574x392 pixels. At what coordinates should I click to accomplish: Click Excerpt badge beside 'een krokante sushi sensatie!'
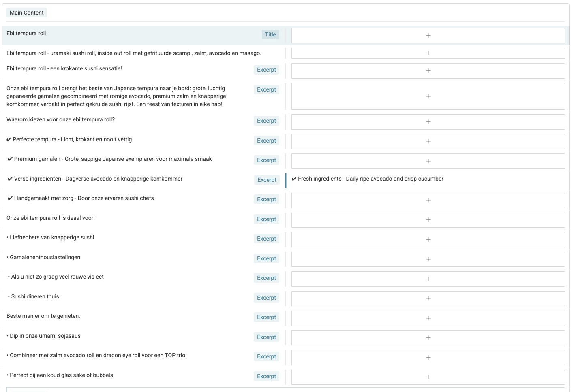click(266, 70)
